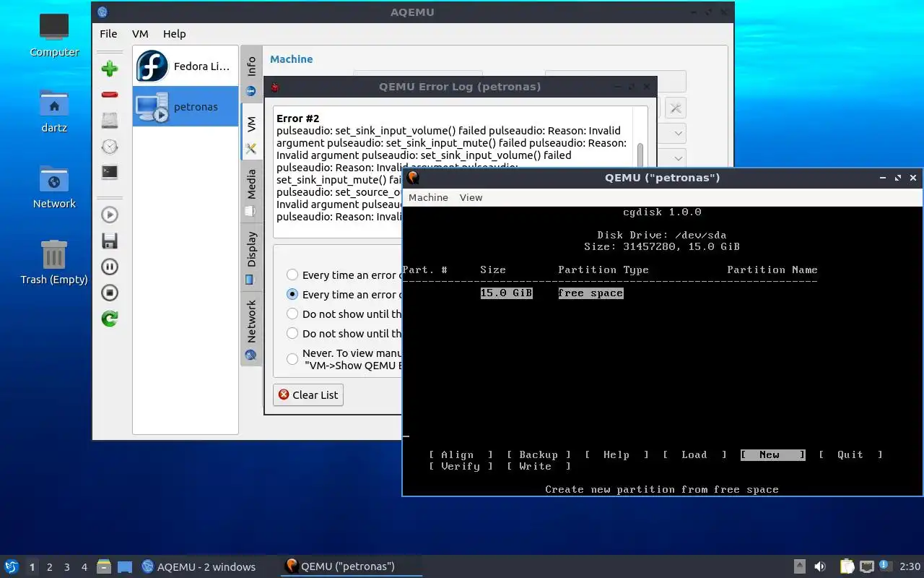Click the [ Write ] option in cgdisk
This screenshot has height=578, width=924.
coord(539,466)
